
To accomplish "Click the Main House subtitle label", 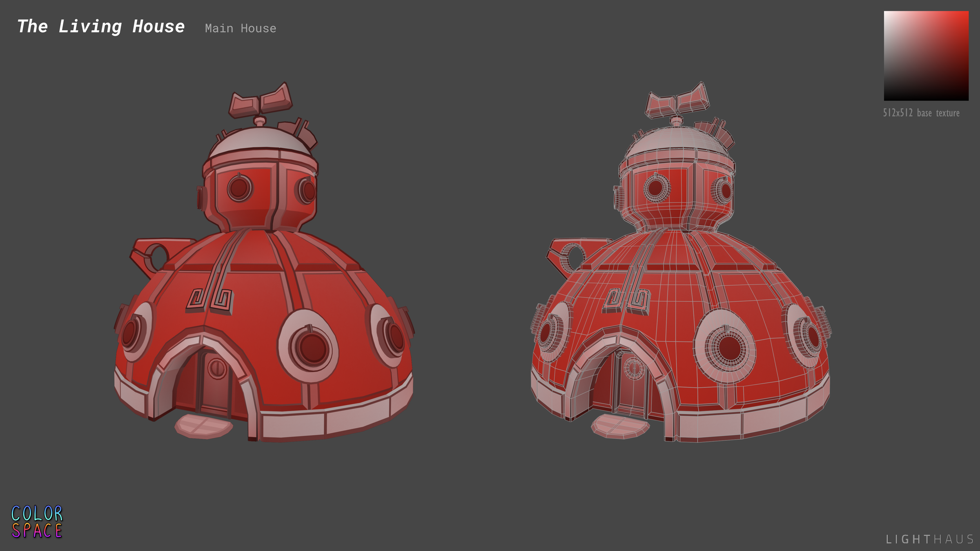I will pos(240,28).
